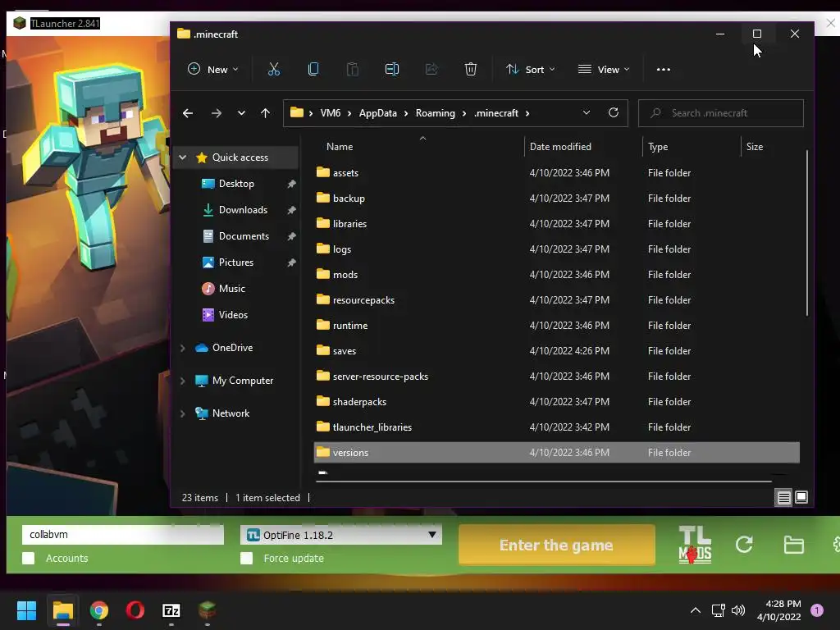Show hidden system tray icons
This screenshot has height=630, width=840.
[696, 610]
